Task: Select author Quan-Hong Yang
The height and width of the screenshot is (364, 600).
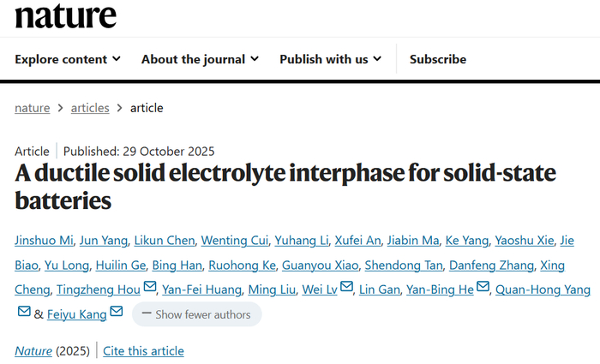Action: click(x=543, y=289)
